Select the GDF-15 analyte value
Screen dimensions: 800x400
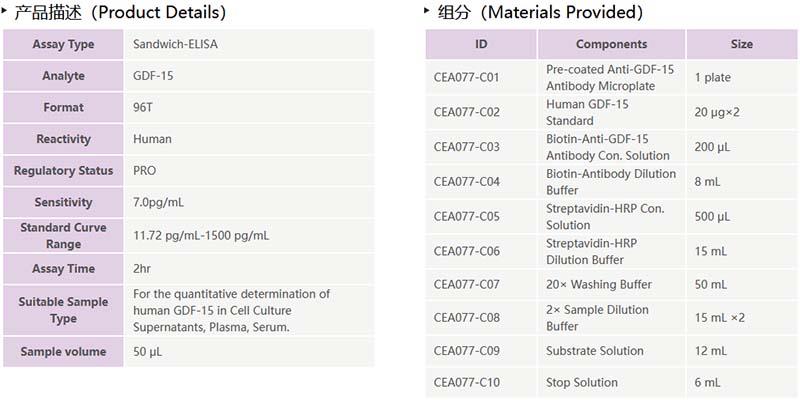pos(152,76)
